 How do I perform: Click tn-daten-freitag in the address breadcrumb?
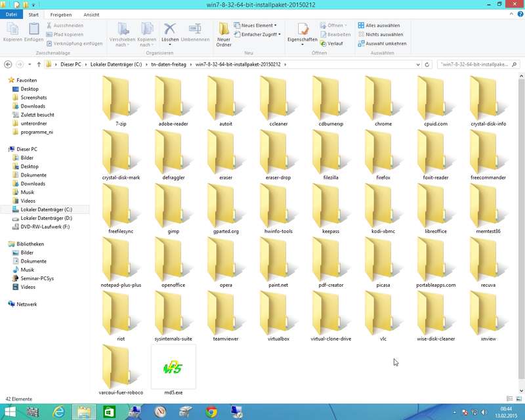[169, 65]
